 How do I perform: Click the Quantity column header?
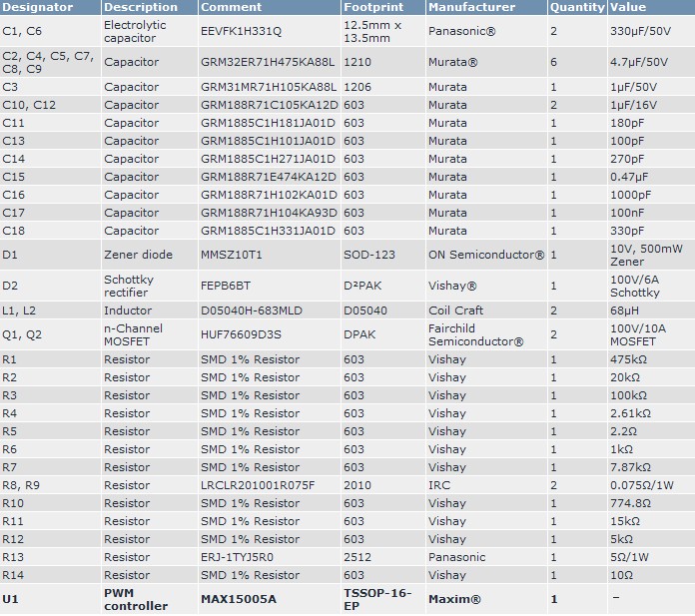pyautogui.click(x=577, y=7)
